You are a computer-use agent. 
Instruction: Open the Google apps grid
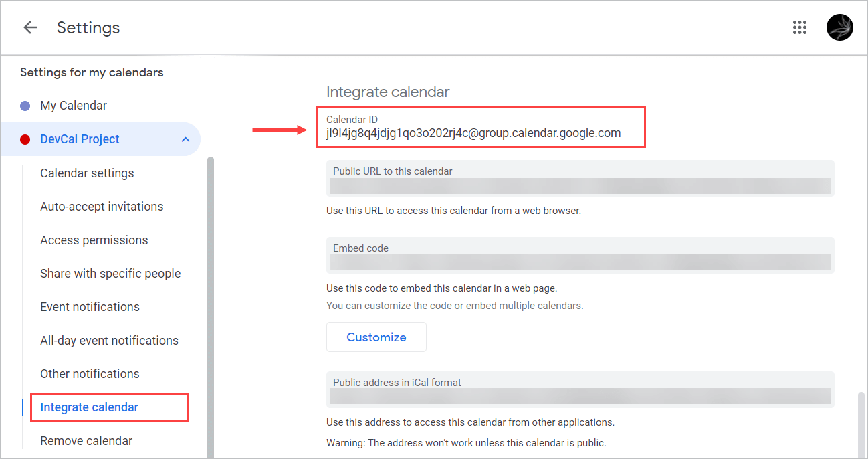[x=799, y=27]
